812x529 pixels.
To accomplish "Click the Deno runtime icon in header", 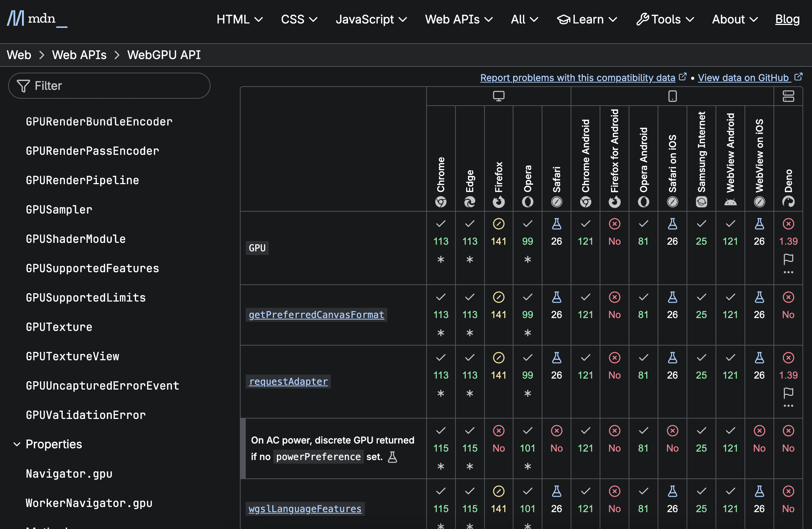I will pos(788,202).
